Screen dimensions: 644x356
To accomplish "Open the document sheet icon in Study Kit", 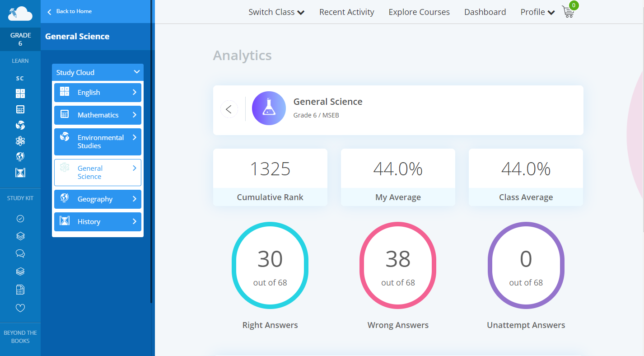I will [x=20, y=290].
